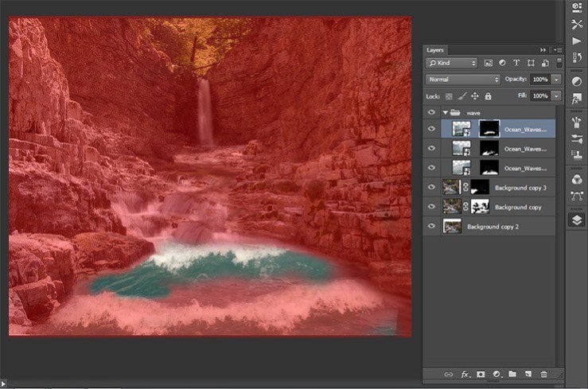Select the Layers panel tab

435,49
